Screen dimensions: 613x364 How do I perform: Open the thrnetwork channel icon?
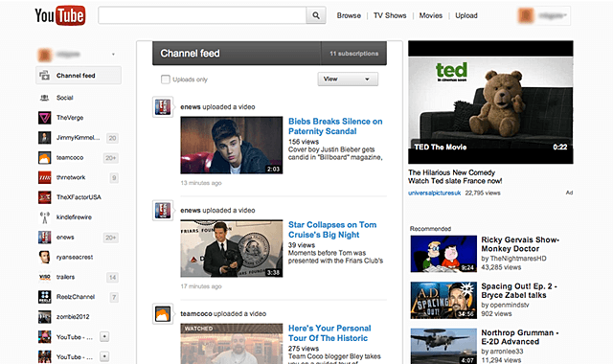tap(45, 177)
